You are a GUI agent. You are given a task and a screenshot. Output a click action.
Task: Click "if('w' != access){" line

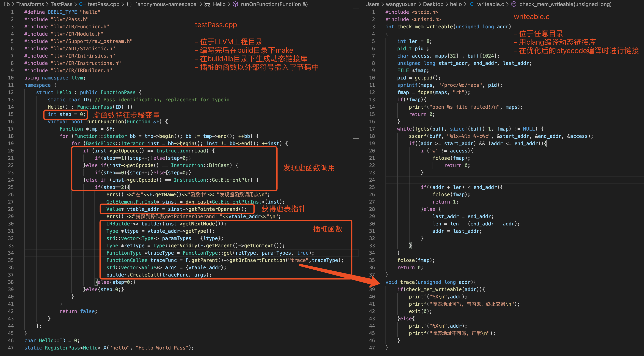pos(447,151)
